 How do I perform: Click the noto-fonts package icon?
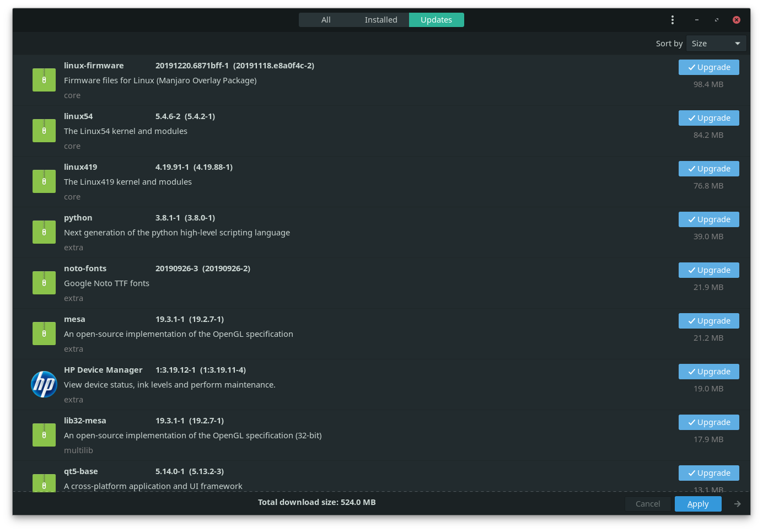coord(44,283)
